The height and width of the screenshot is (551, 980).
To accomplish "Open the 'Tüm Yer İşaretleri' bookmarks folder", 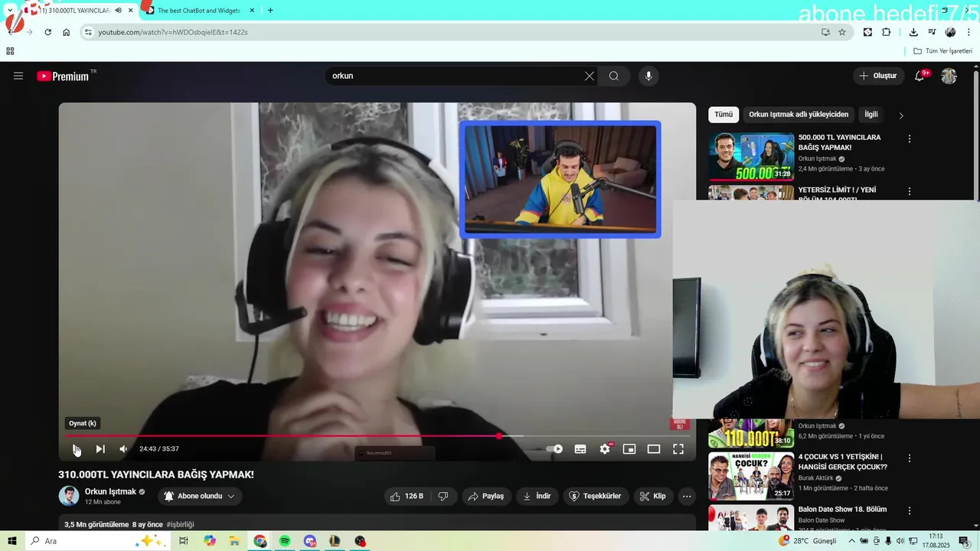I will (x=942, y=51).
